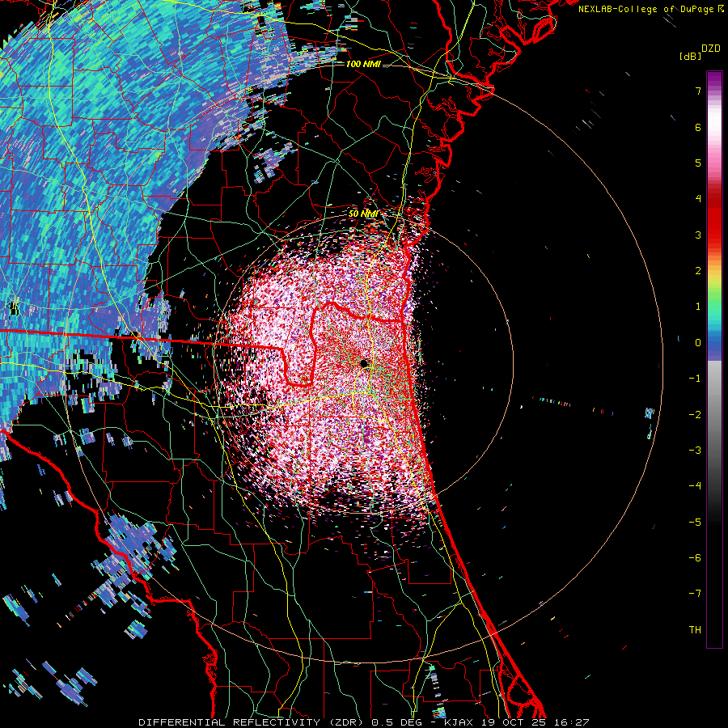Click the Differential Reflectivity KJAX caption text
728x728 pixels.
point(364,722)
